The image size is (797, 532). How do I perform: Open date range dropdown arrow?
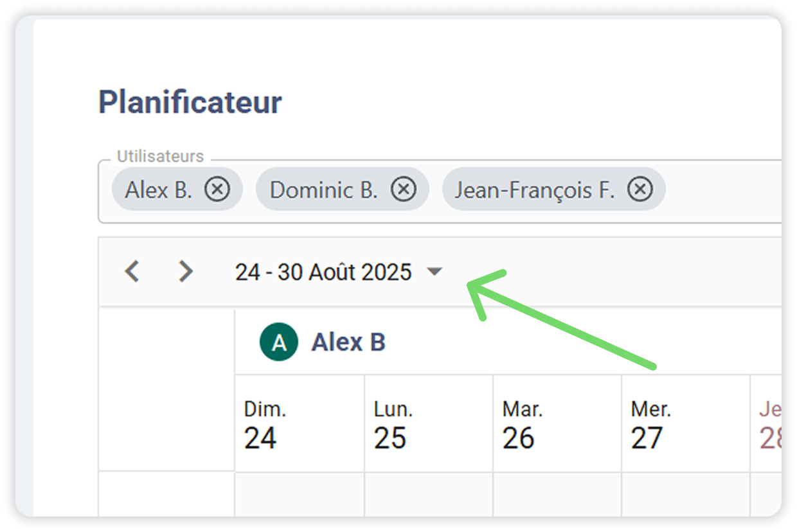[434, 272]
